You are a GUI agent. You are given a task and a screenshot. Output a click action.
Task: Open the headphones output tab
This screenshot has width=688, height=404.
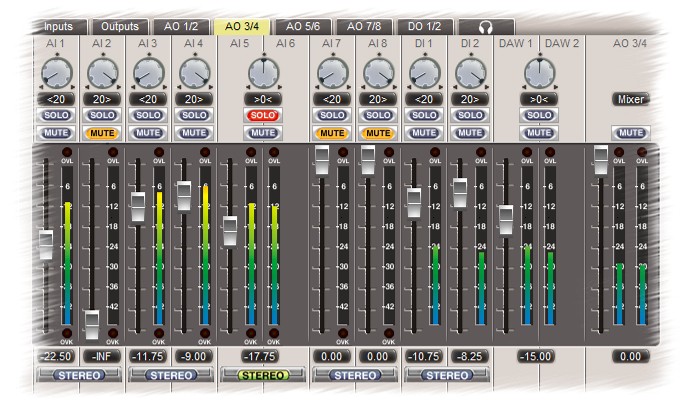point(486,27)
